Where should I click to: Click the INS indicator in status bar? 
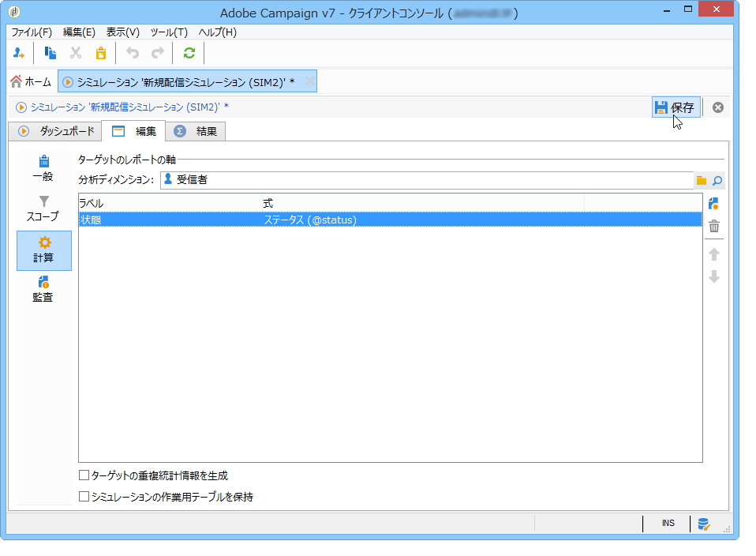pos(668,524)
